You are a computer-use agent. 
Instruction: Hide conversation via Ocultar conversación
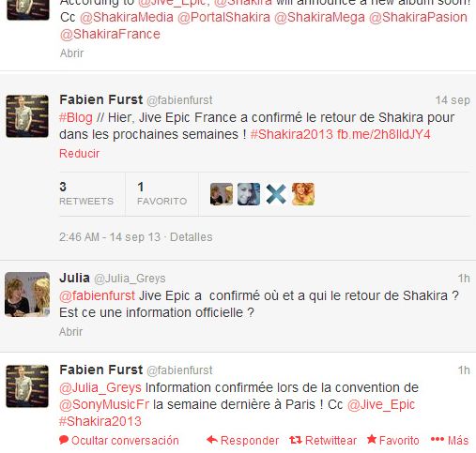pos(119,440)
